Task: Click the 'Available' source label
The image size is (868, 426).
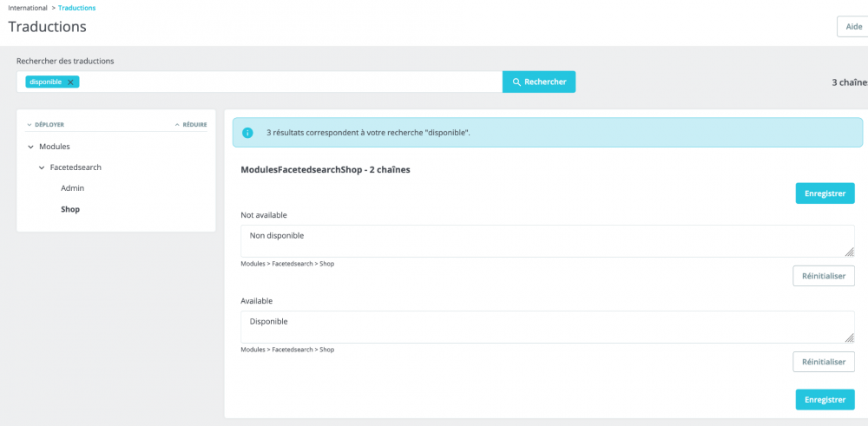Action: 257,301
